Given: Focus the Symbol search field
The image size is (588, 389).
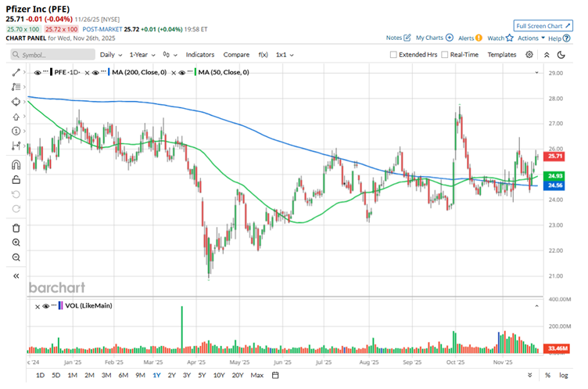Looking at the screenshot, I should [x=53, y=55].
